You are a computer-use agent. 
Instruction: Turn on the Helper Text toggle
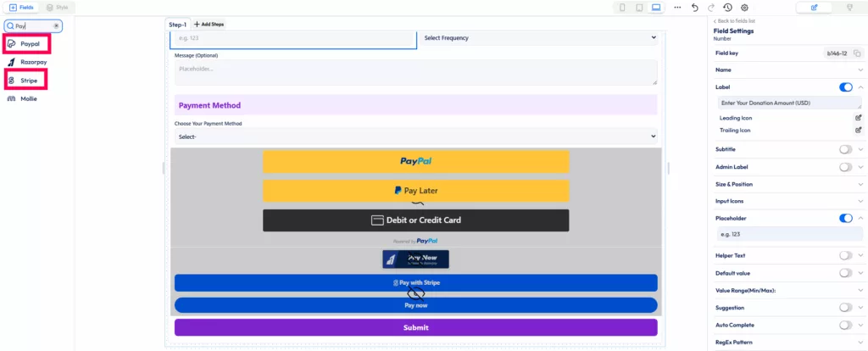click(x=845, y=255)
